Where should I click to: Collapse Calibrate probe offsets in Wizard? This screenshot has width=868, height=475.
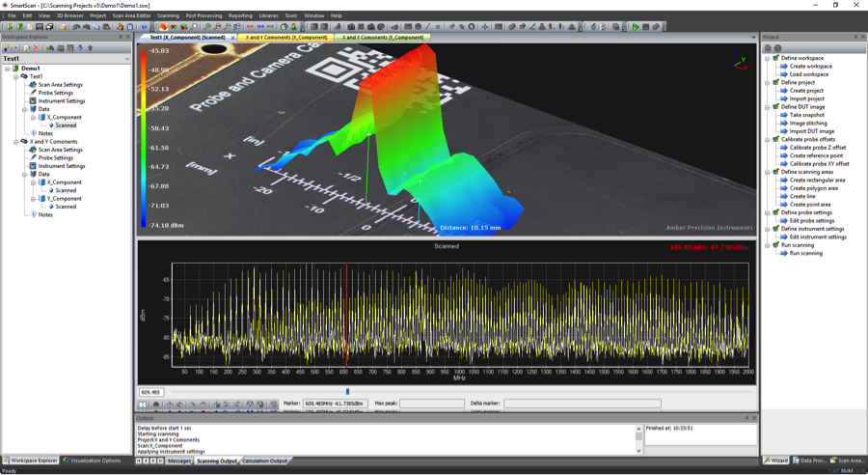768,140
